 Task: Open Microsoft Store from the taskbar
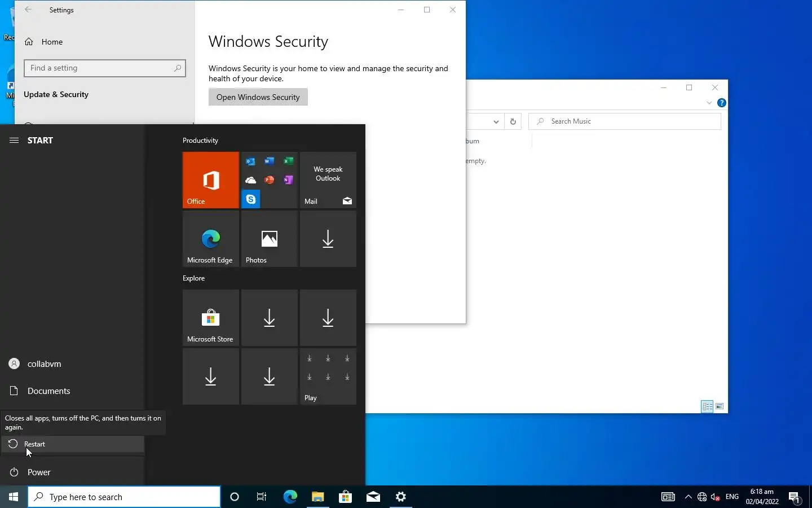click(x=345, y=497)
